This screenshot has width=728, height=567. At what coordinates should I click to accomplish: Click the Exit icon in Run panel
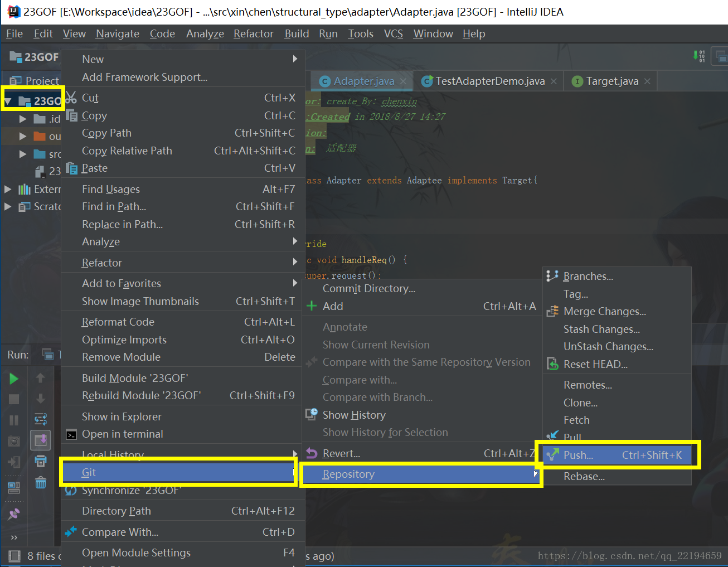(x=14, y=462)
